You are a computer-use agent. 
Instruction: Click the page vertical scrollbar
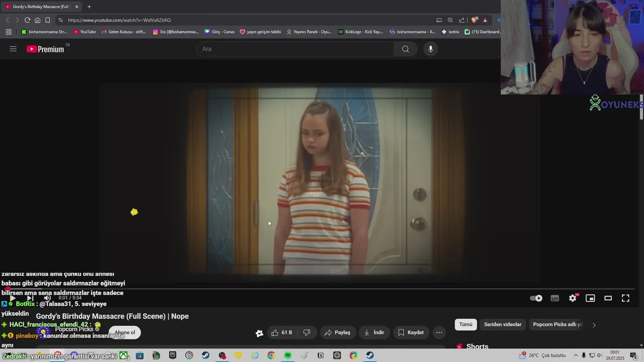[641, 106]
